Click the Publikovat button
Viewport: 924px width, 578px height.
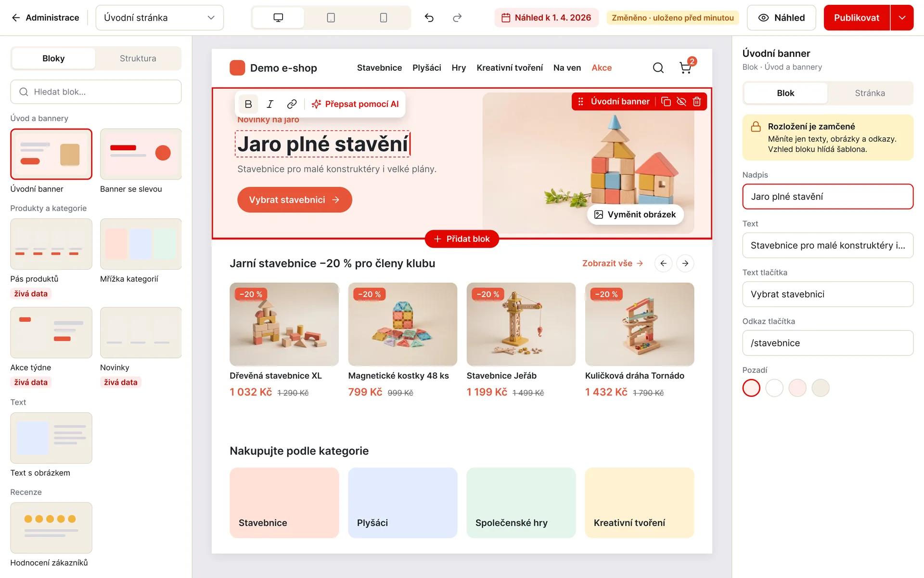point(857,18)
